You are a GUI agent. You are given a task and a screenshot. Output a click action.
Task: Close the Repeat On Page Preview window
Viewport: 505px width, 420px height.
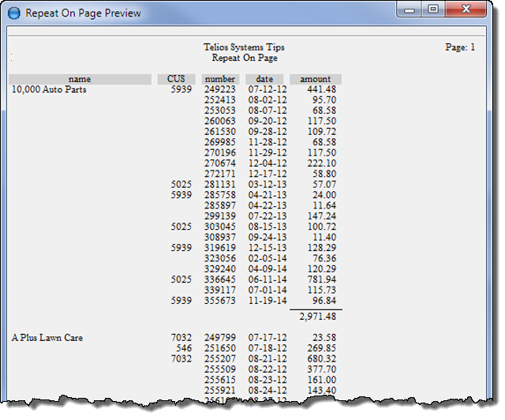pyautogui.click(x=466, y=10)
